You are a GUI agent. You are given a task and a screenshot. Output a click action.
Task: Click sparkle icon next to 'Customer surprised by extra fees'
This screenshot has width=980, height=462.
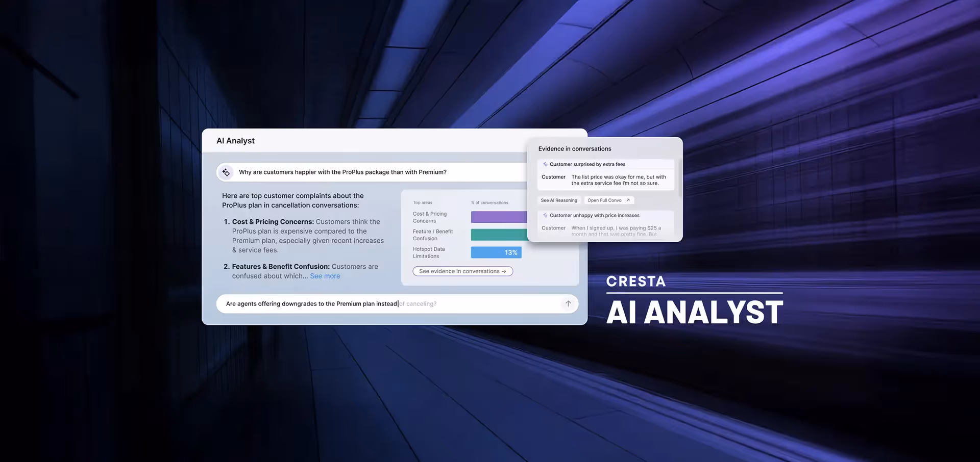(x=545, y=164)
